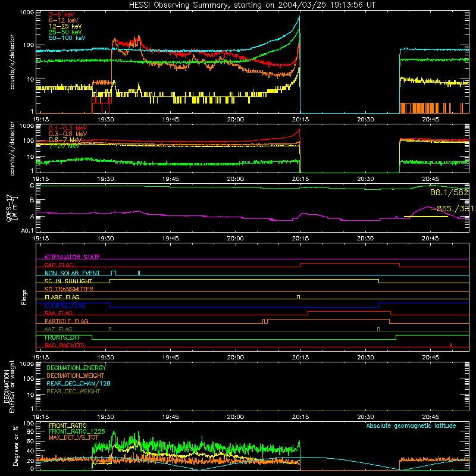Screen dimensions: 476x476
Task: Click the 19:45 tick label under GOES panel
Action: pyautogui.click(x=170, y=239)
